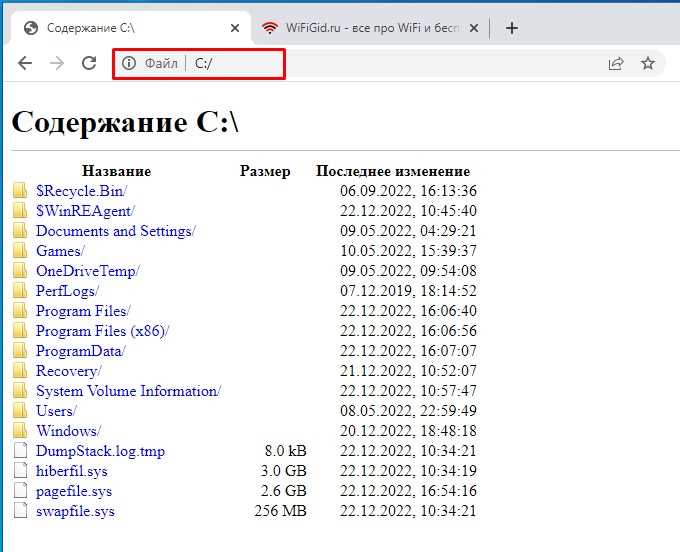
Task: Click folder icon next to ProgramData/
Action: click(x=20, y=350)
